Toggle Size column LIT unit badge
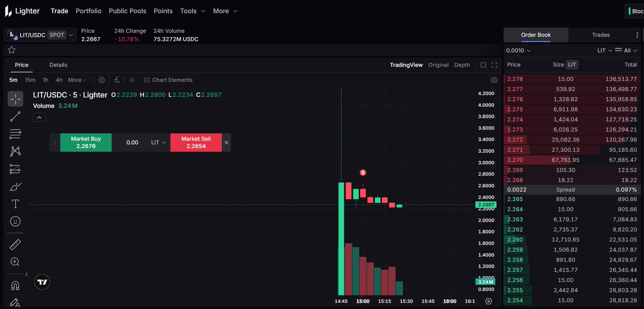 pos(572,64)
